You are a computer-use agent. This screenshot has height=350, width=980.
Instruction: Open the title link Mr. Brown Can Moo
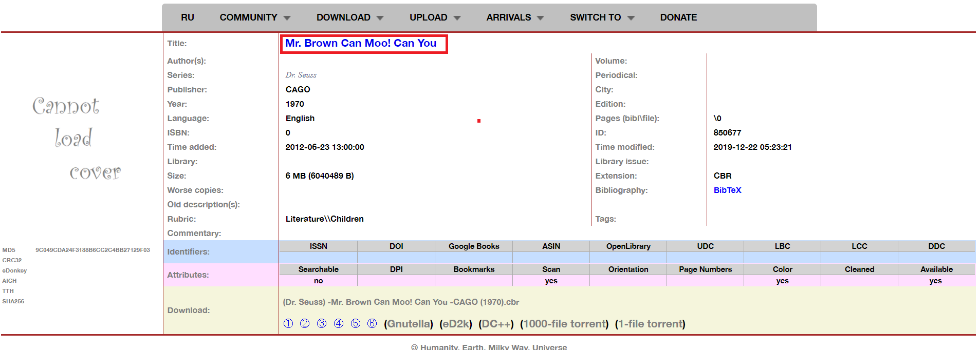(361, 44)
